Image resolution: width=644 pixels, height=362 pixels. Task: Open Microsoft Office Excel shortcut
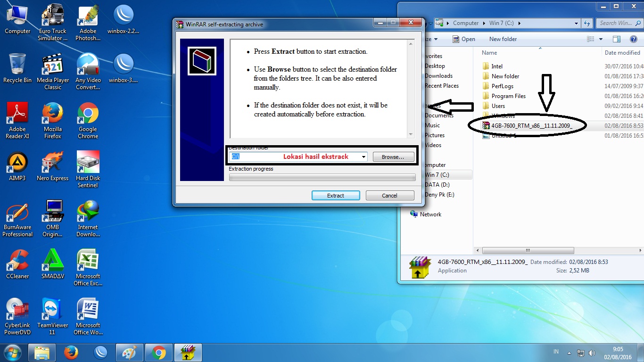coord(88,267)
